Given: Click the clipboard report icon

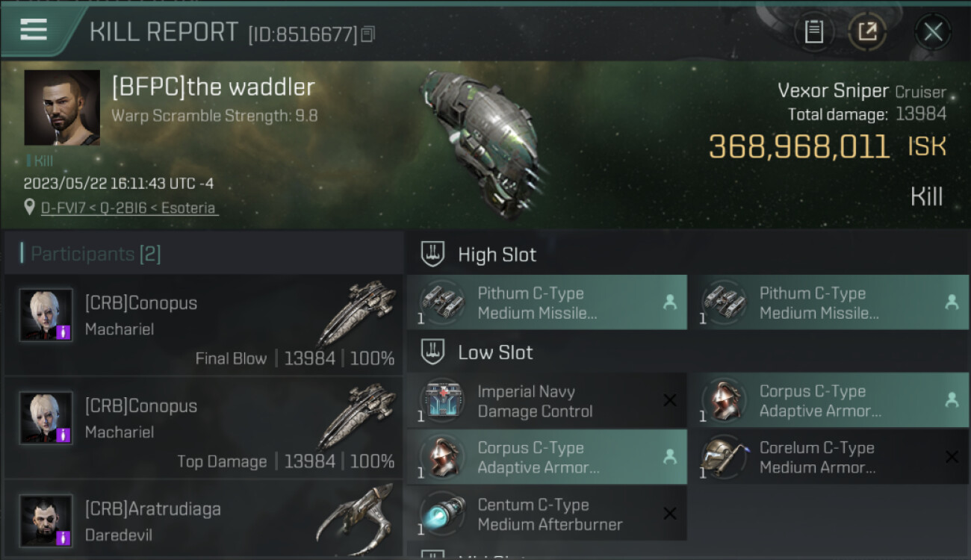Looking at the screenshot, I should pos(814,32).
